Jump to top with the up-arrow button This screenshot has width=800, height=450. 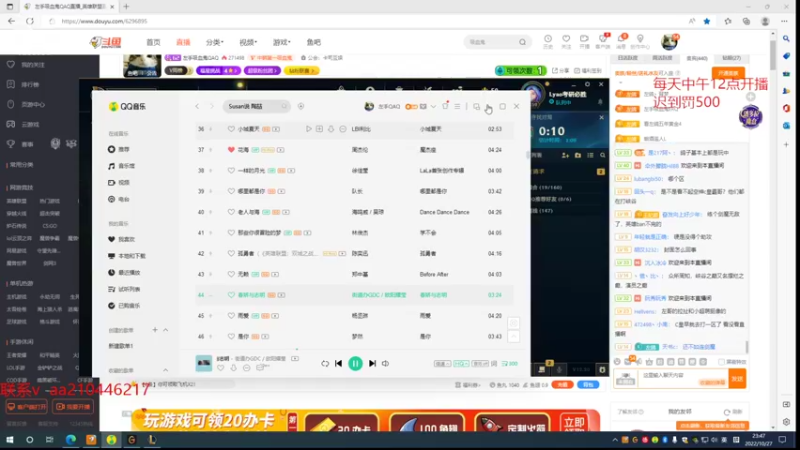point(514,336)
